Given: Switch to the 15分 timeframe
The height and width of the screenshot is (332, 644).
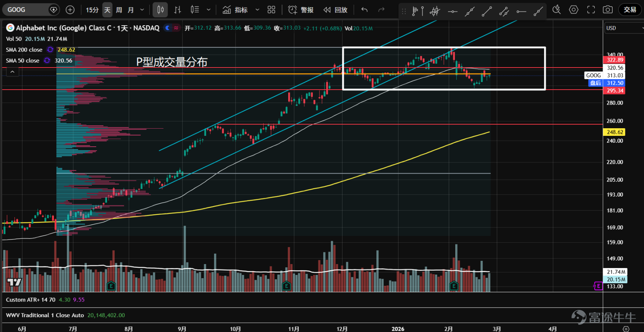Looking at the screenshot, I should pyautogui.click(x=92, y=10).
